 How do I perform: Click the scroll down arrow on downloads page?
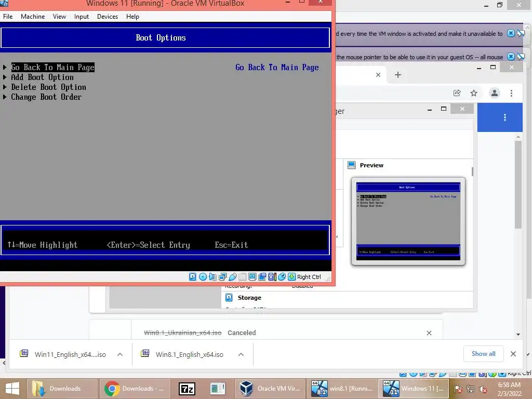point(518,334)
